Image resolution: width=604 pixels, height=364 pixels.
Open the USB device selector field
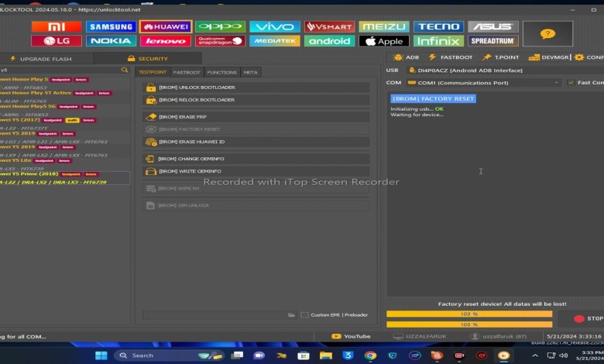coord(505,70)
